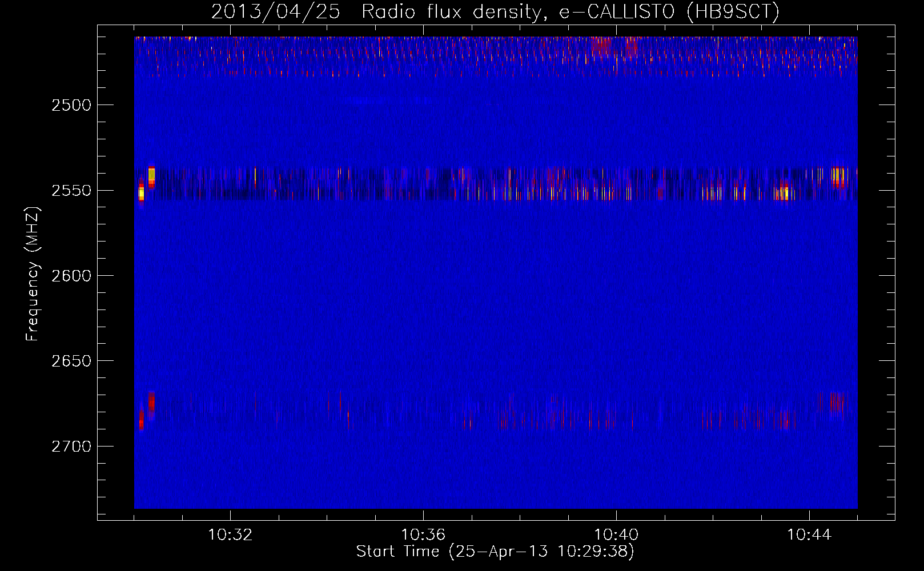Click the 'Frequency (MHZ)' axis label
Screen dimensions: 924x571
pos(33,275)
